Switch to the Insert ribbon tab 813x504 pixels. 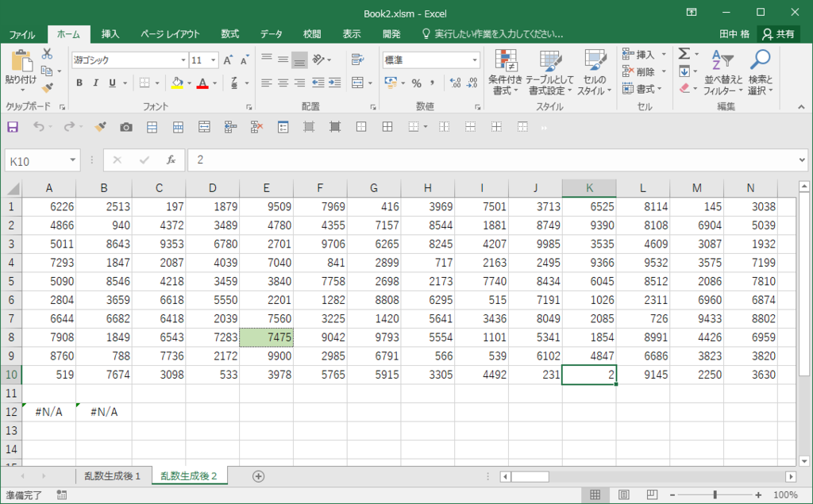click(110, 34)
